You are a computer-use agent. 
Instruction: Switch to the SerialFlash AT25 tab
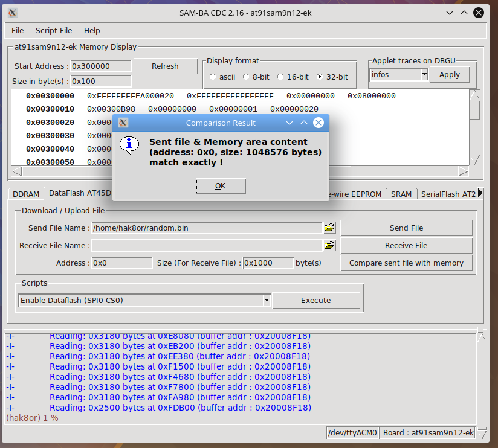447,194
